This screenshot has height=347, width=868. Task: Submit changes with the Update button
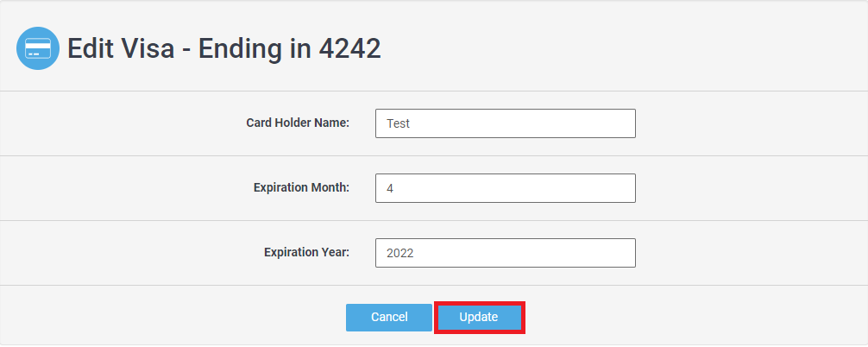(x=479, y=317)
